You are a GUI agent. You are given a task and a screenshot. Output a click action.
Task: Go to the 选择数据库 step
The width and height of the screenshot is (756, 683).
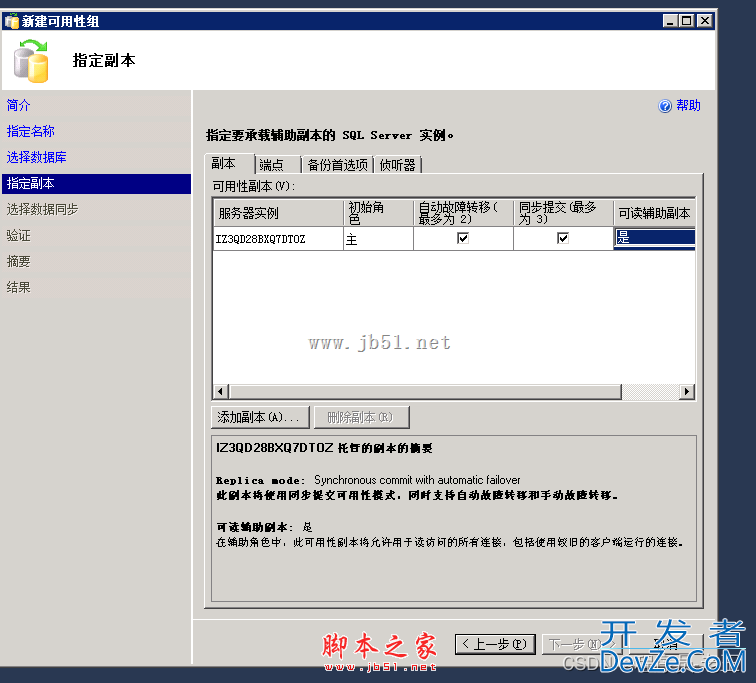coord(37,157)
